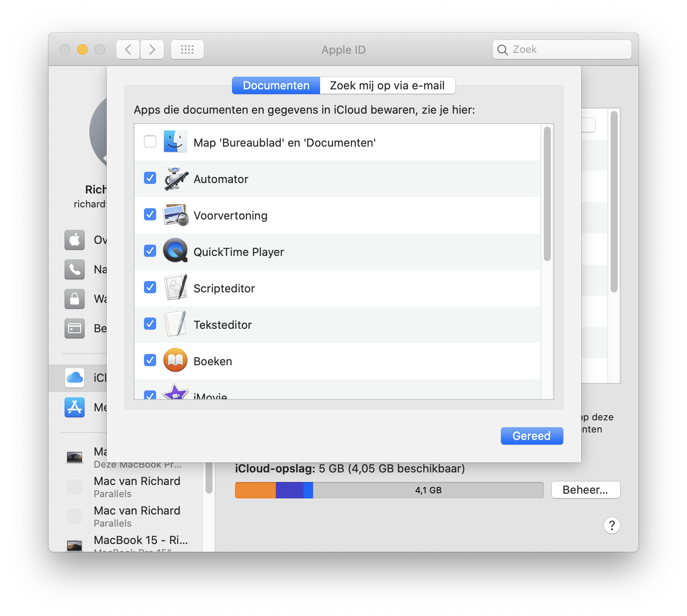
Task: Switch to the Documenten tab
Action: [276, 85]
